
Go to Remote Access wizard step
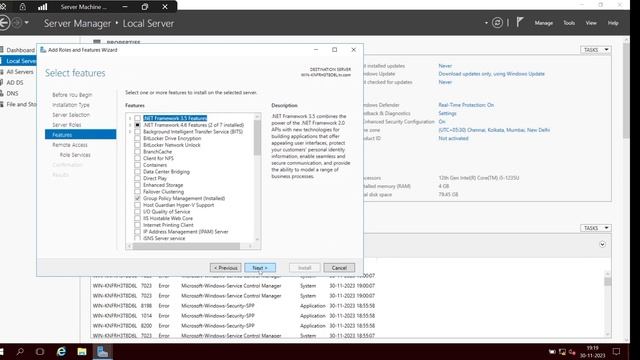70,145
